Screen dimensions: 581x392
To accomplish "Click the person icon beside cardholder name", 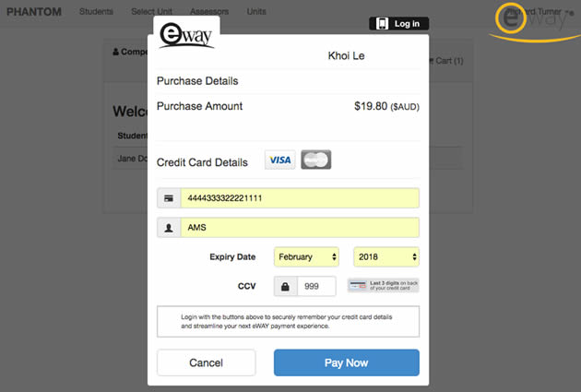I will click(x=169, y=227).
